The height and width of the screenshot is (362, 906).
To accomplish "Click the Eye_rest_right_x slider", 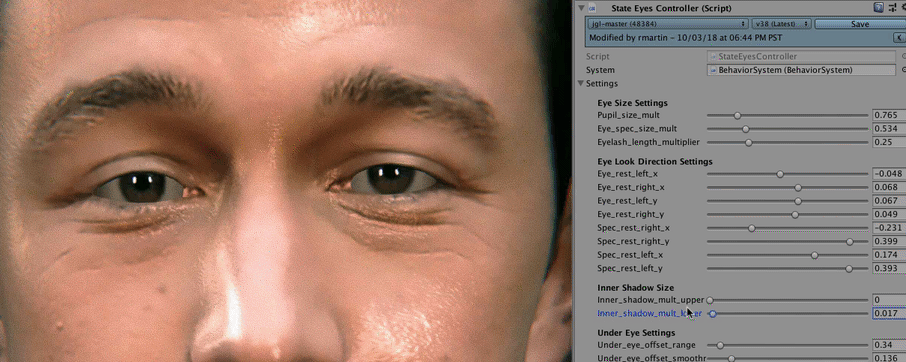I will (x=788, y=188).
